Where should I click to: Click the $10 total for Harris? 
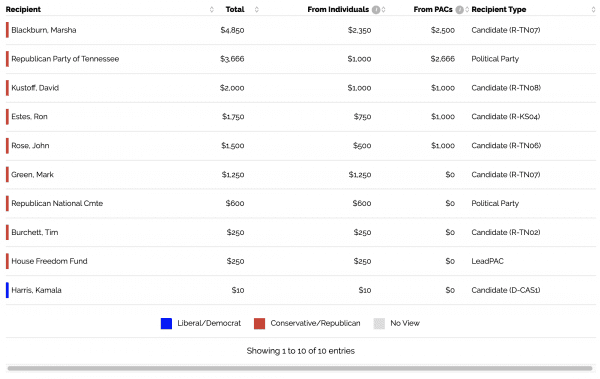coord(238,291)
